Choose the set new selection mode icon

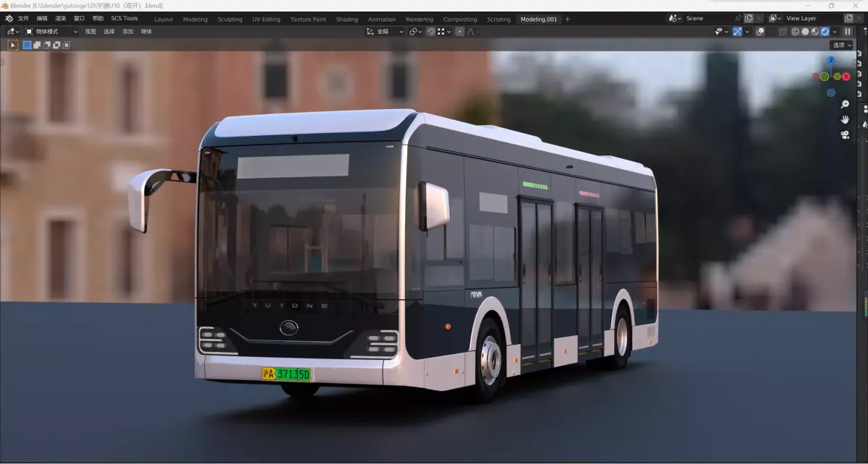(27, 45)
